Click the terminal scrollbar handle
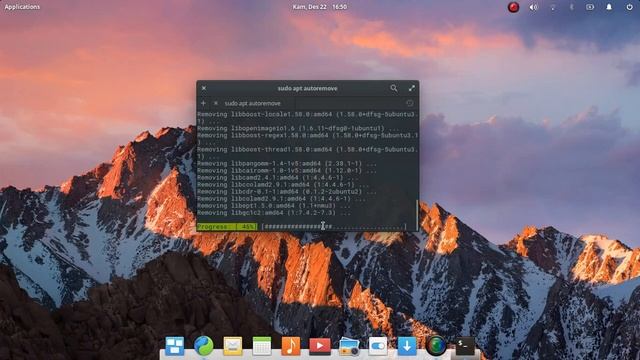640x360 pixels. point(417,215)
